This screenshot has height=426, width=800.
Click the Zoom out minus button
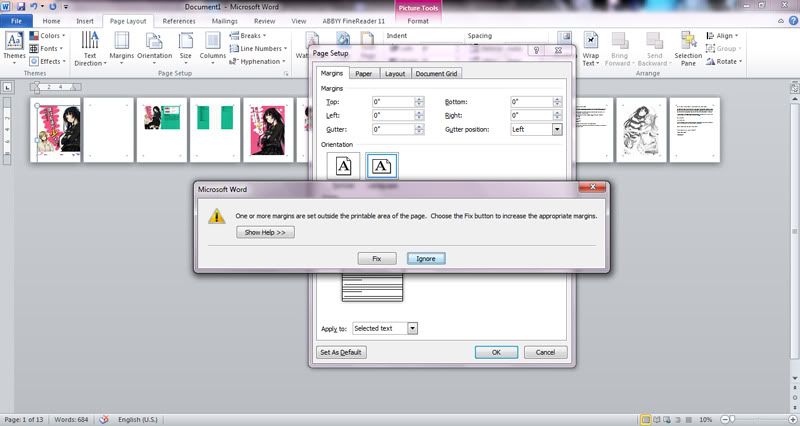(724, 419)
